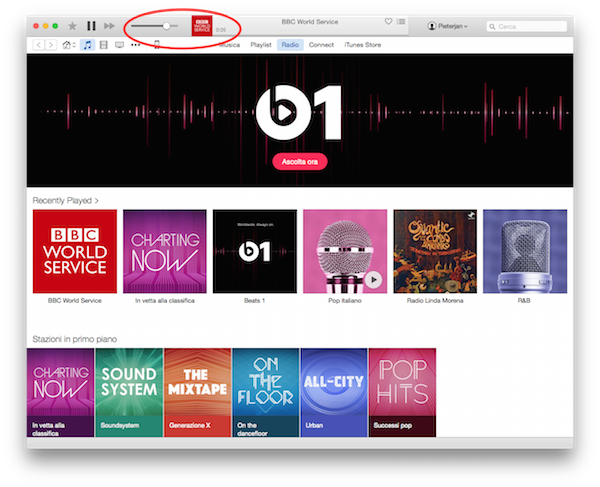Click the Pop italiano label text
Image resolution: width=600 pixels, height=487 pixels.
coord(345,301)
